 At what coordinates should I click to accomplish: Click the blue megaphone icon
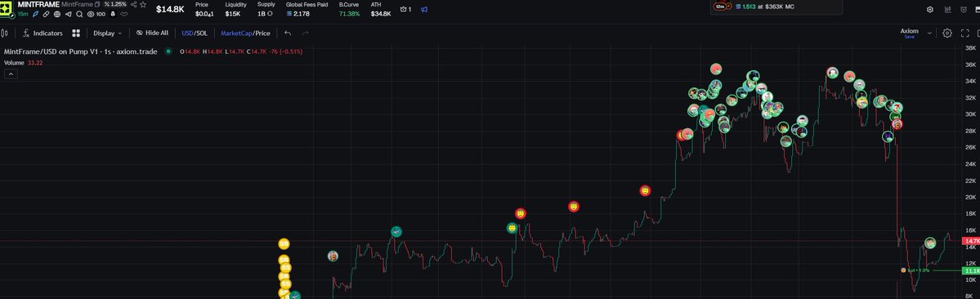(x=424, y=9)
